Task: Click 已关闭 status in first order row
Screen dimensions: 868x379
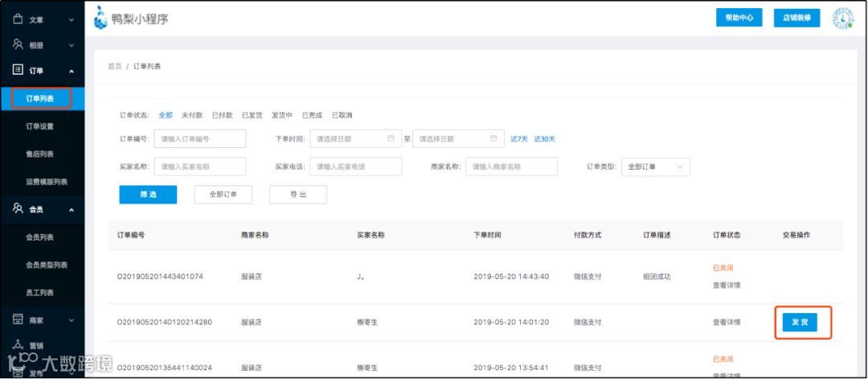Action: point(723,268)
